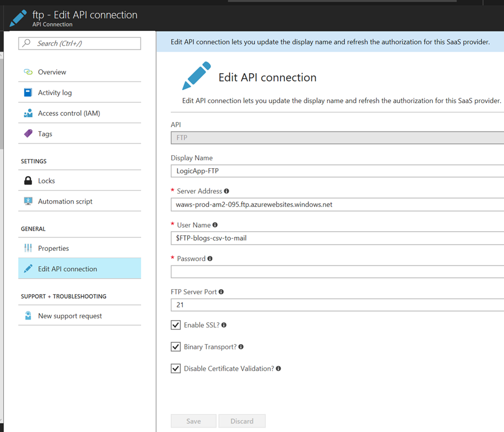Uncheck the Enable SSL? checkbox
504x432 pixels.
click(x=176, y=325)
